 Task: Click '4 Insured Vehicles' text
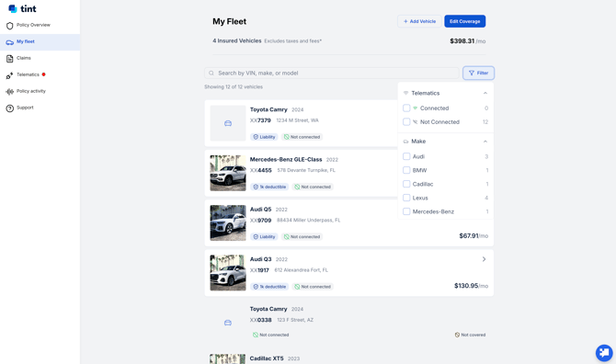[237, 40]
